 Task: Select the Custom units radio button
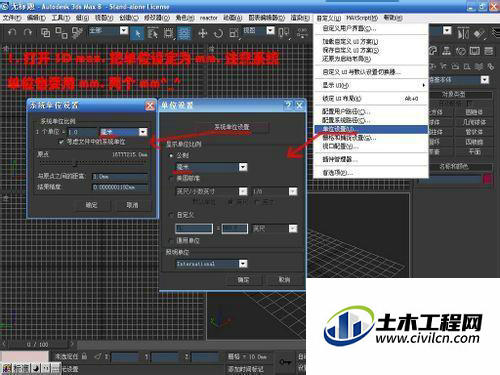(171, 215)
